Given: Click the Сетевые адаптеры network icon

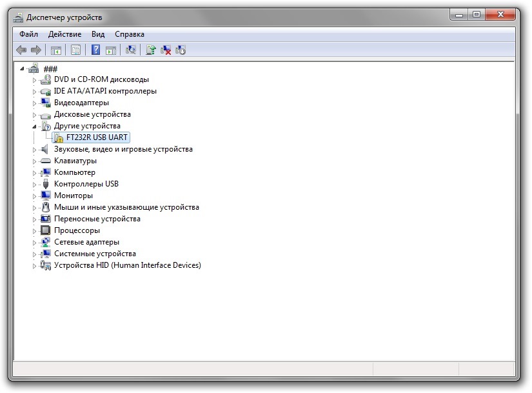Looking at the screenshot, I should pos(46,242).
